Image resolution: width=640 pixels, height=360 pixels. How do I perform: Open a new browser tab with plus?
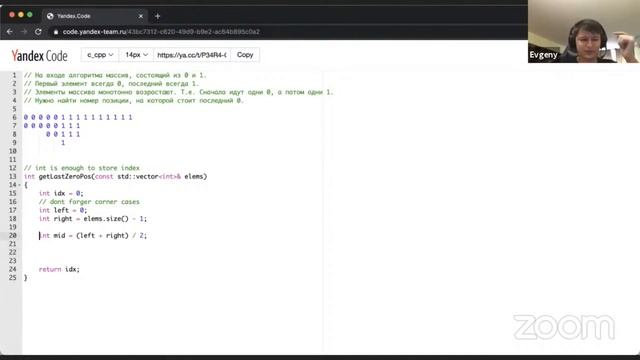pyautogui.click(x=158, y=16)
